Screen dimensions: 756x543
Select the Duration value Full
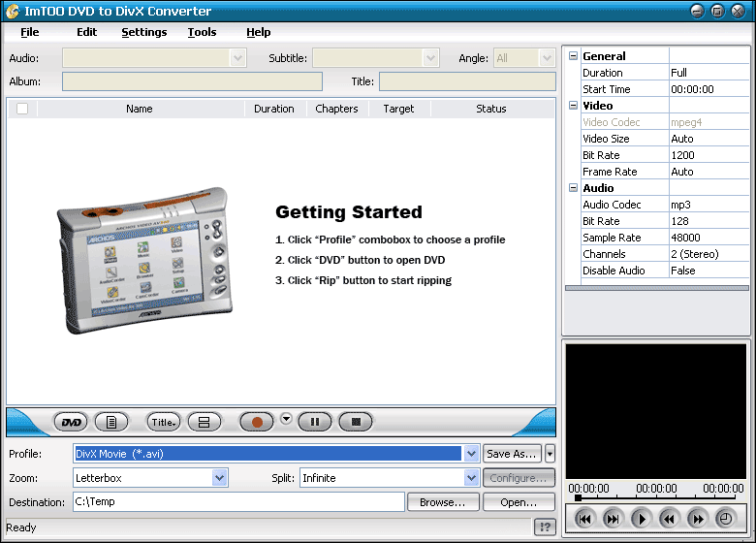(709, 73)
